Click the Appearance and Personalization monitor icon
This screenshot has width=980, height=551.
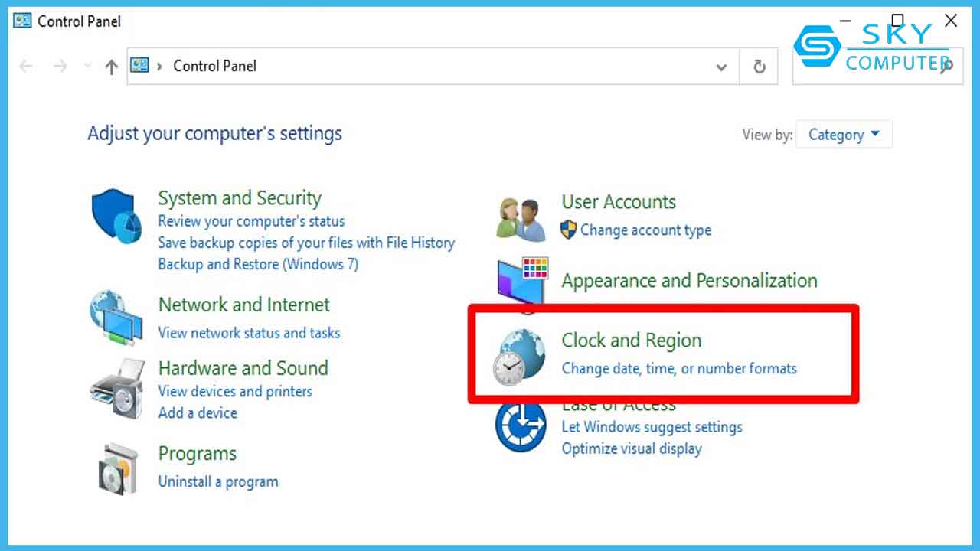point(522,282)
